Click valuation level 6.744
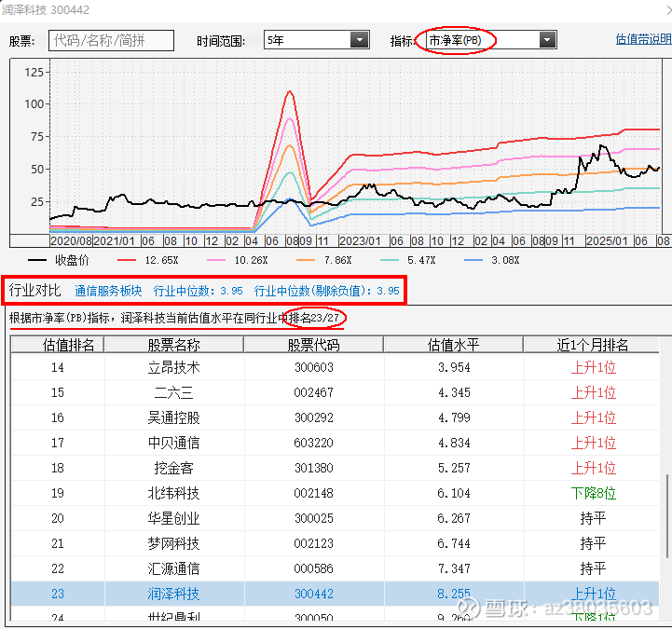 [x=454, y=543]
